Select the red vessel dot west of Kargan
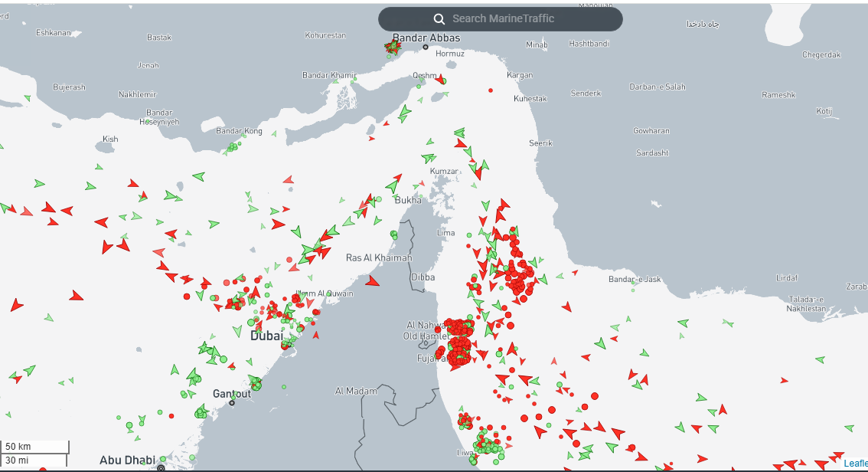 pyautogui.click(x=491, y=90)
